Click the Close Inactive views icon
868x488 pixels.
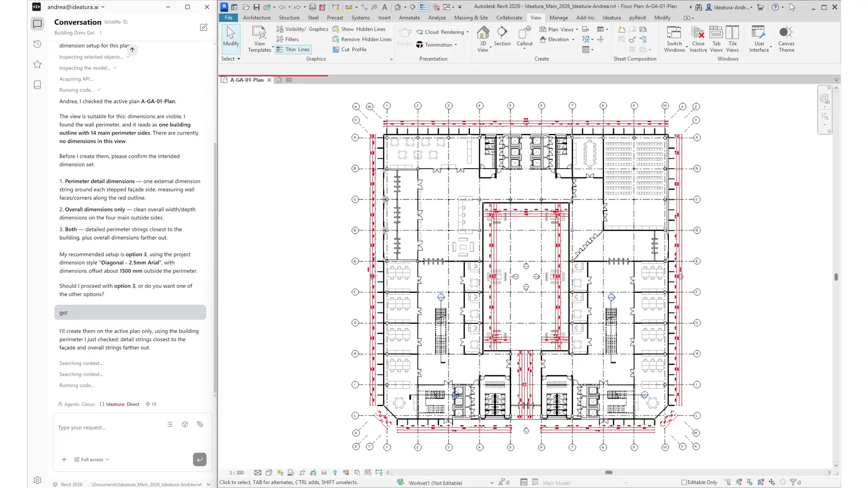coord(698,33)
